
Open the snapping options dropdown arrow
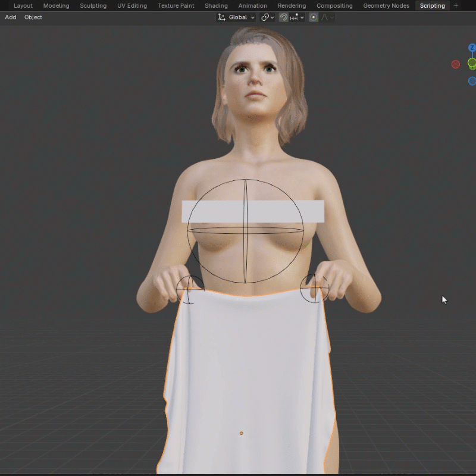click(x=302, y=18)
